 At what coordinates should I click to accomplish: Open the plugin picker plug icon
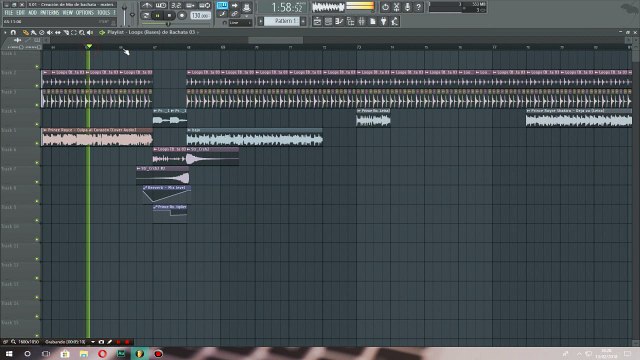pos(383,21)
